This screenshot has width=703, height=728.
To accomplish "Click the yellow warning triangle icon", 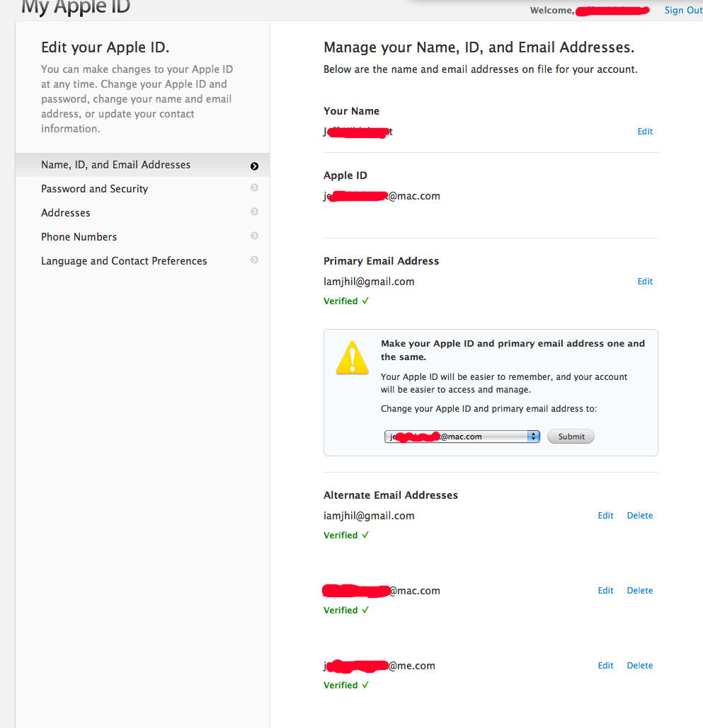I will (x=352, y=358).
